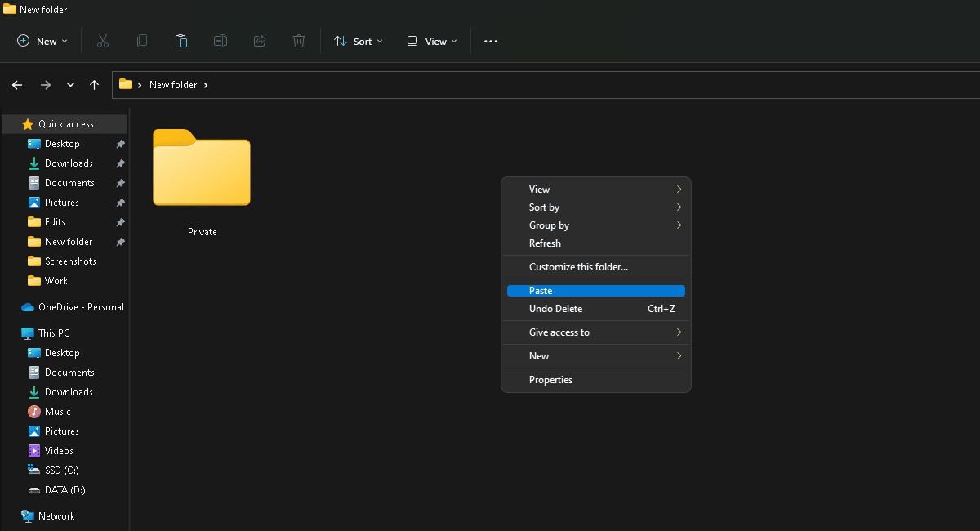Open the New dropdown button
The height and width of the screenshot is (531, 980).
click(42, 41)
